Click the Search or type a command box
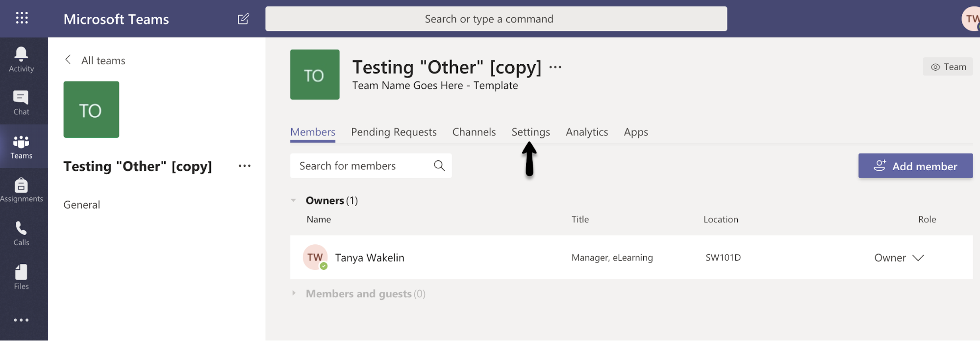The height and width of the screenshot is (341, 980). (x=496, y=19)
